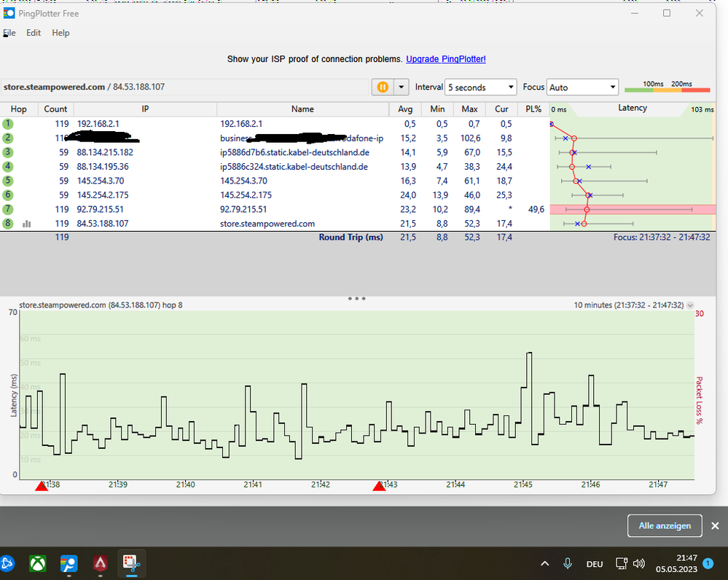Open the PingPlotter taskbar icon
The width and height of the screenshot is (728, 580).
(69, 564)
